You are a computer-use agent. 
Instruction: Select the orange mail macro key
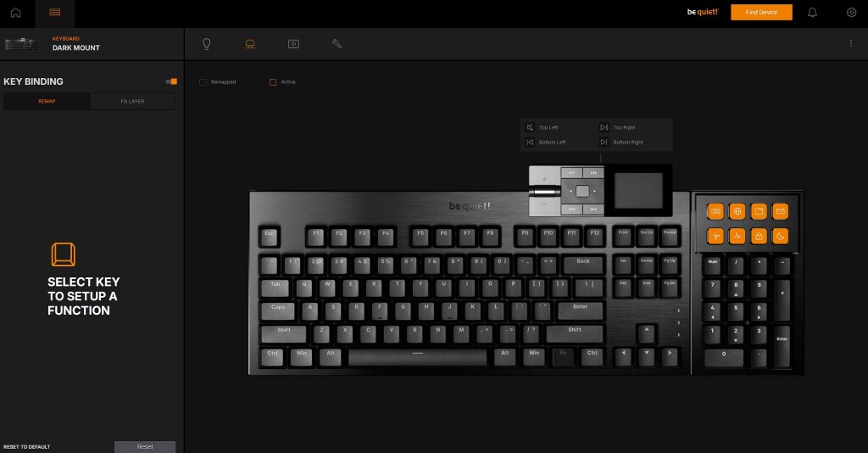click(x=781, y=211)
